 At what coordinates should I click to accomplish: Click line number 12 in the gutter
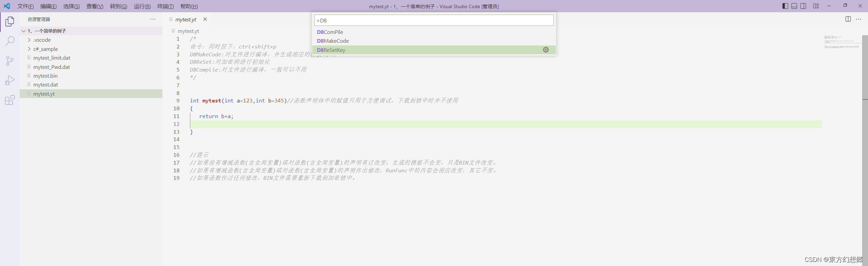click(176, 124)
